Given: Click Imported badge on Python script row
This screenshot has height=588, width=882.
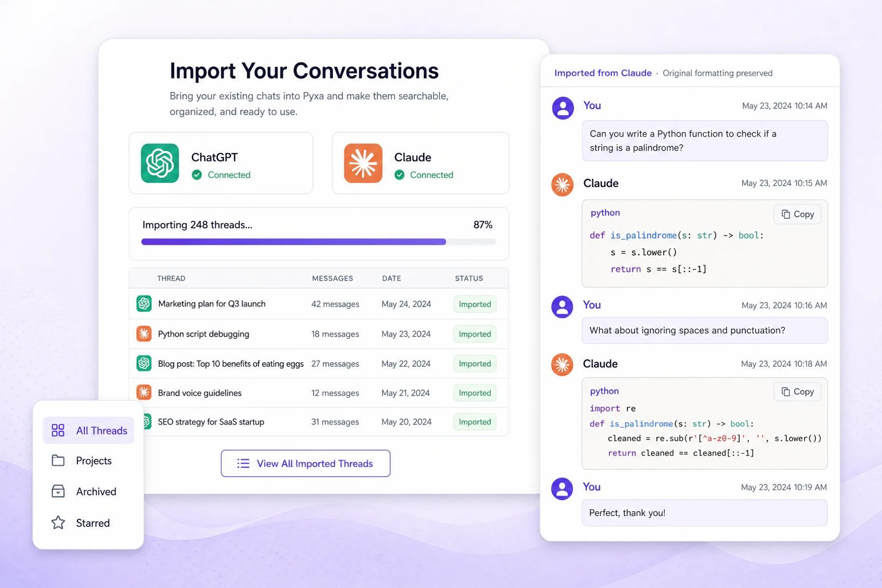Looking at the screenshot, I should pyautogui.click(x=475, y=334).
